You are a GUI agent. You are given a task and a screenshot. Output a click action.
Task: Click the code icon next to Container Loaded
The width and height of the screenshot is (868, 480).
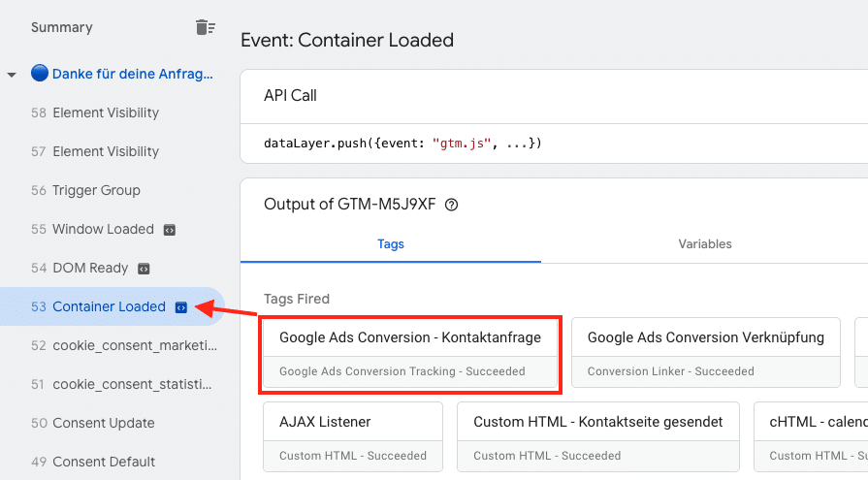click(180, 307)
